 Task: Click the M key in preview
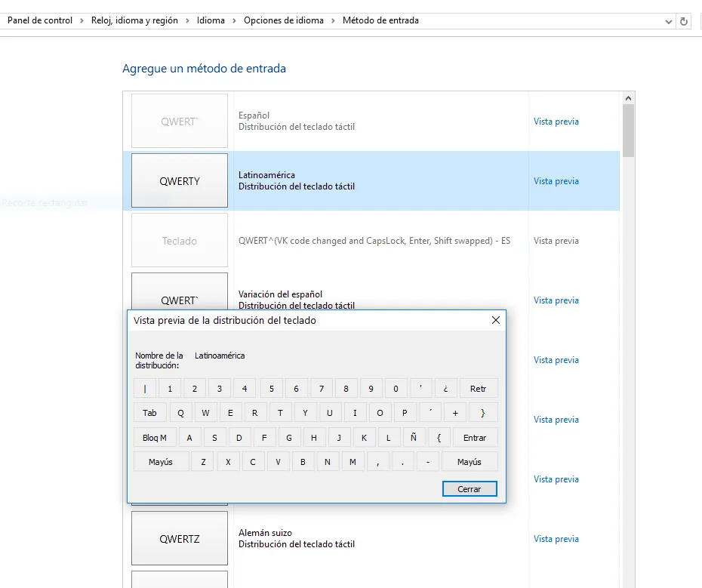coord(353,462)
